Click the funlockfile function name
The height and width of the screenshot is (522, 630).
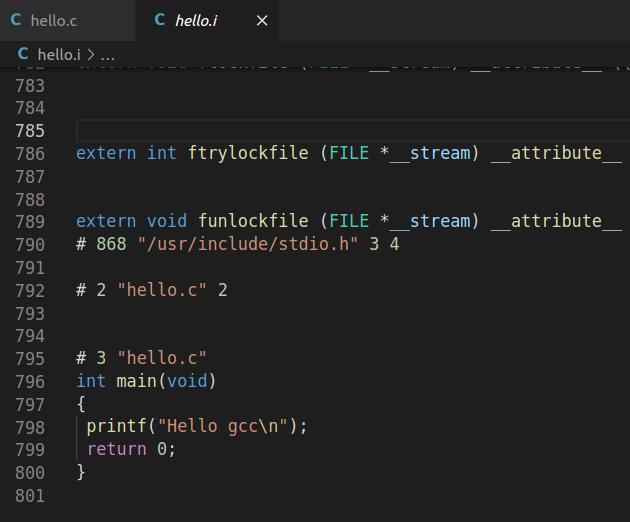[x=252, y=221]
